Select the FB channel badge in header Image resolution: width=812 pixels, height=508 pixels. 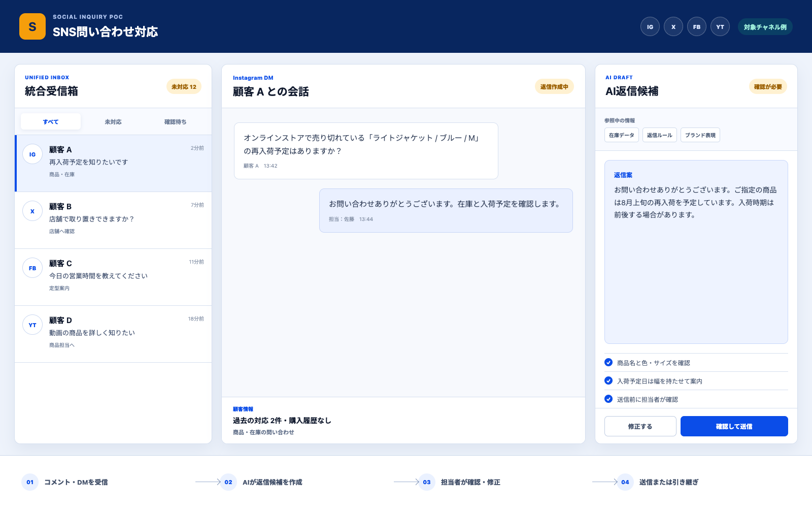[697, 26]
